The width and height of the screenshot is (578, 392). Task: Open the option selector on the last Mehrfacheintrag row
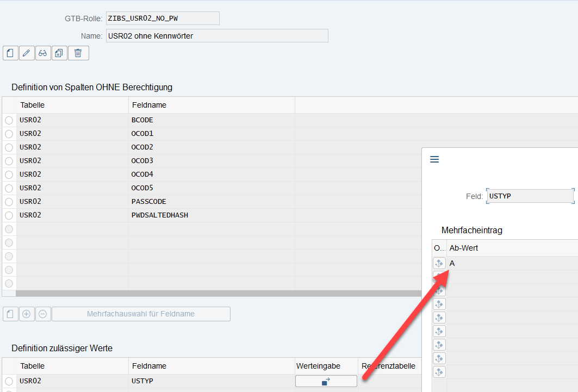coord(439,372)
